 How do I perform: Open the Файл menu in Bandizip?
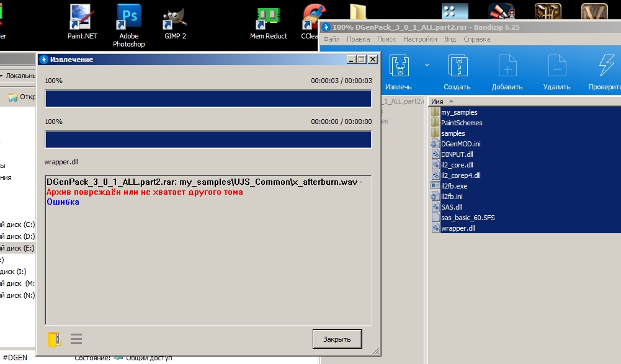pyautogui.click(x=331, y=39)
